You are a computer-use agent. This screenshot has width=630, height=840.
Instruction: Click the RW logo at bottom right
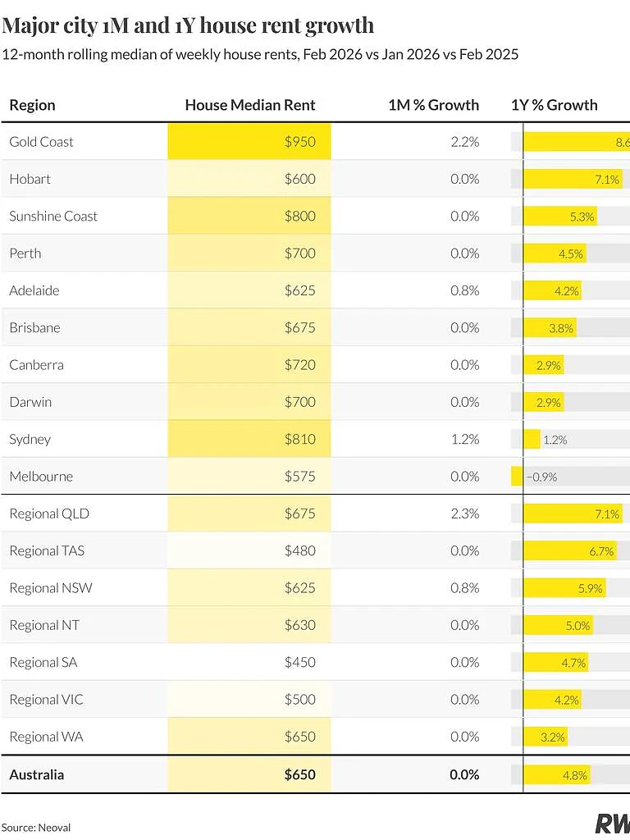pyautogui.click(x=612, y=824)
